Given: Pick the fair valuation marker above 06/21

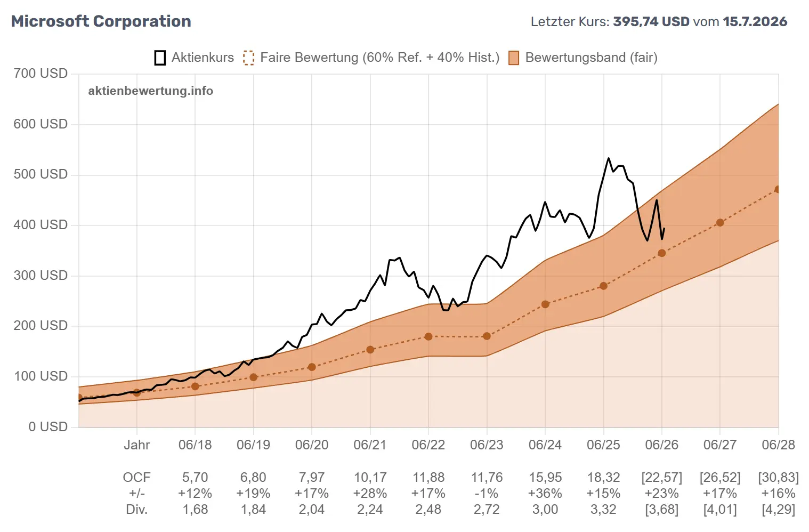Looking at the screenshot, I should pyautogui.click(x=370, y=350).
